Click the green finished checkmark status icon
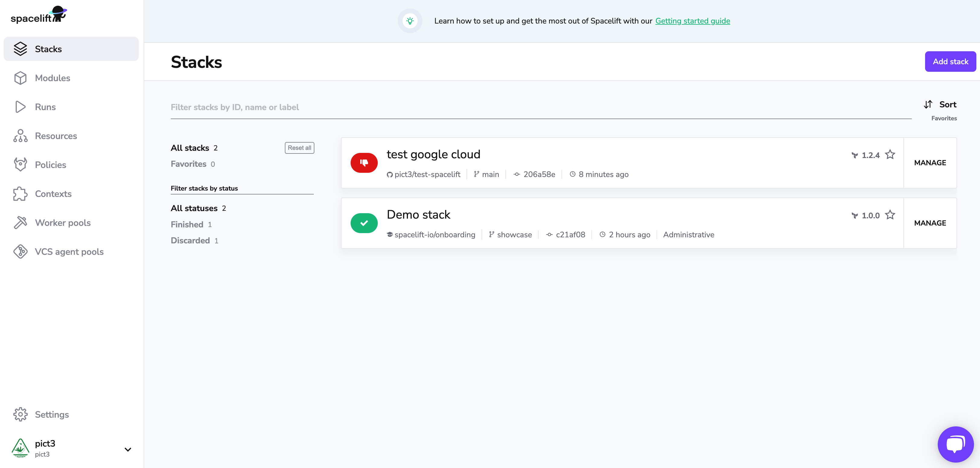 (x=364, y=223)
